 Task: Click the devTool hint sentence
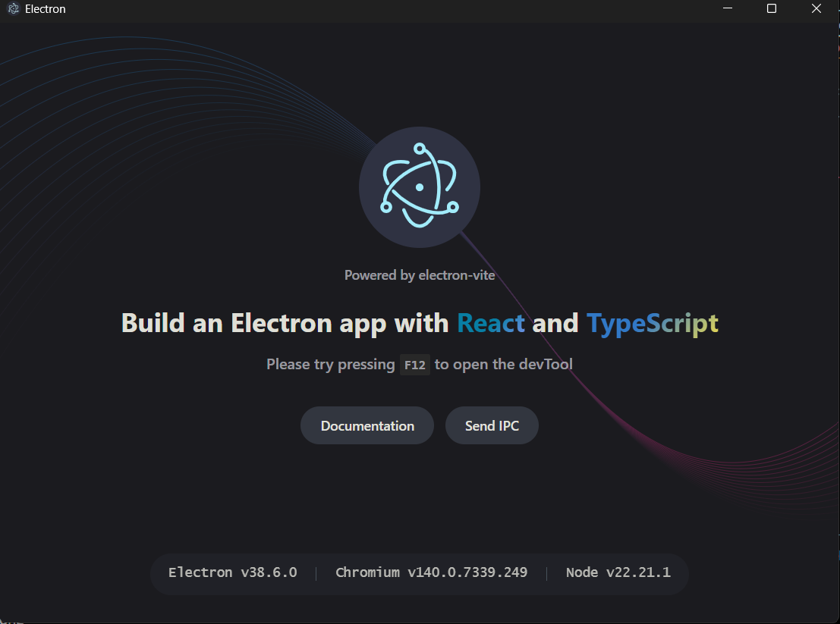(x=420, y=365)
